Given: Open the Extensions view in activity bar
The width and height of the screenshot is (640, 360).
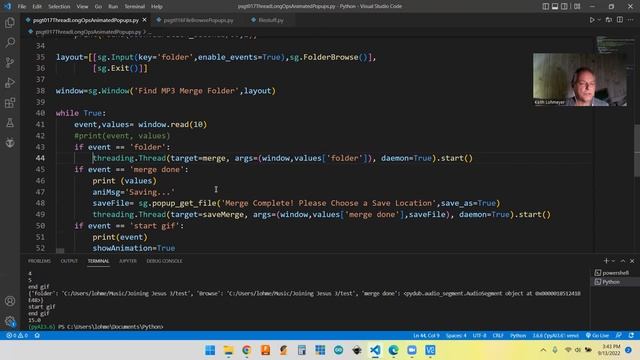Looking at the screenshot, I should pos(10,102).
